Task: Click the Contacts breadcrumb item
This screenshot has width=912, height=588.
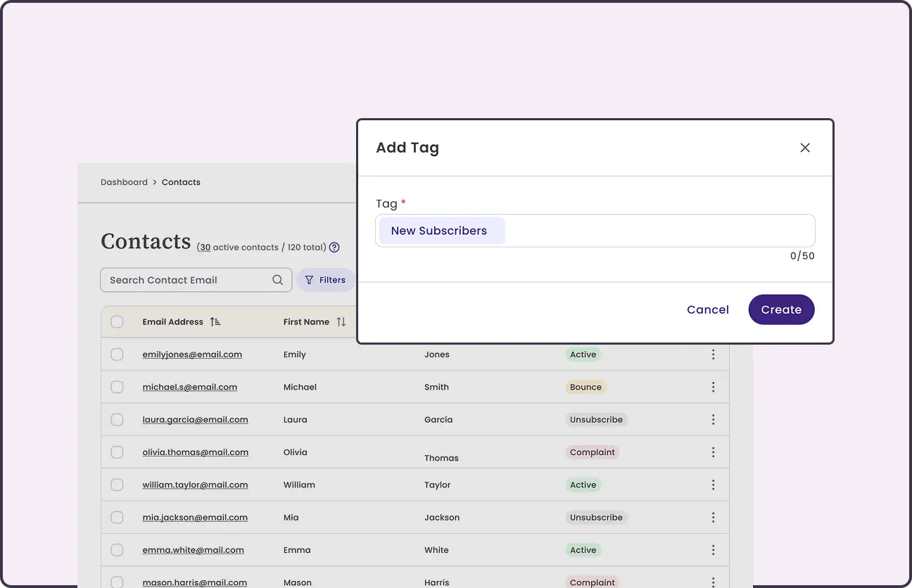Action: 181,182
